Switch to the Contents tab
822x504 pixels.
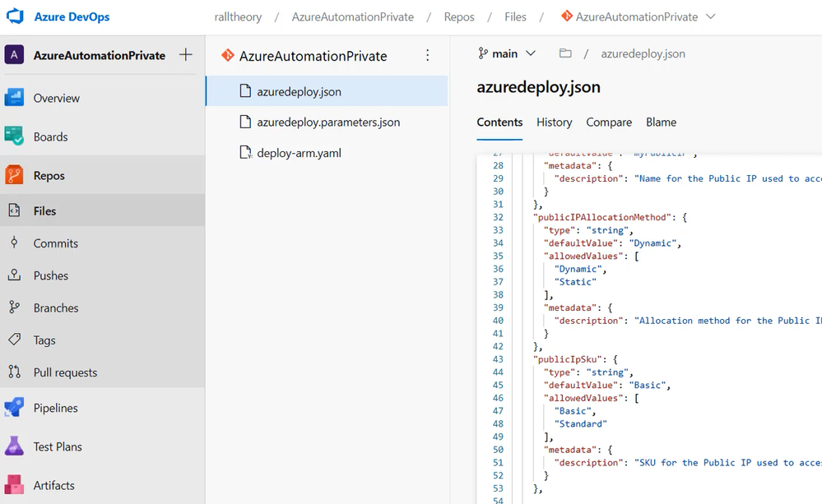click(x=499, y=122)
